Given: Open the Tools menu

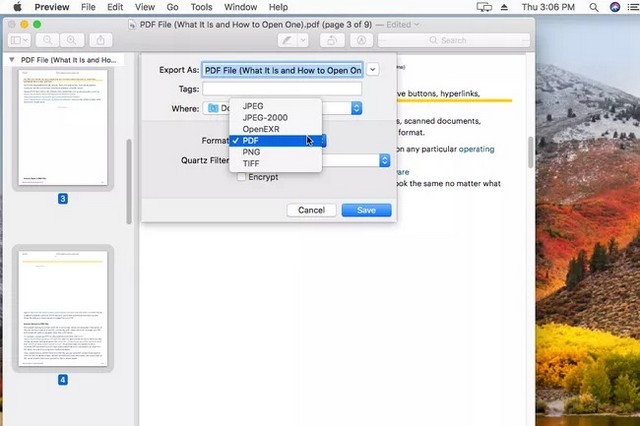Looking at the screenshot, I should coord(201,7).
